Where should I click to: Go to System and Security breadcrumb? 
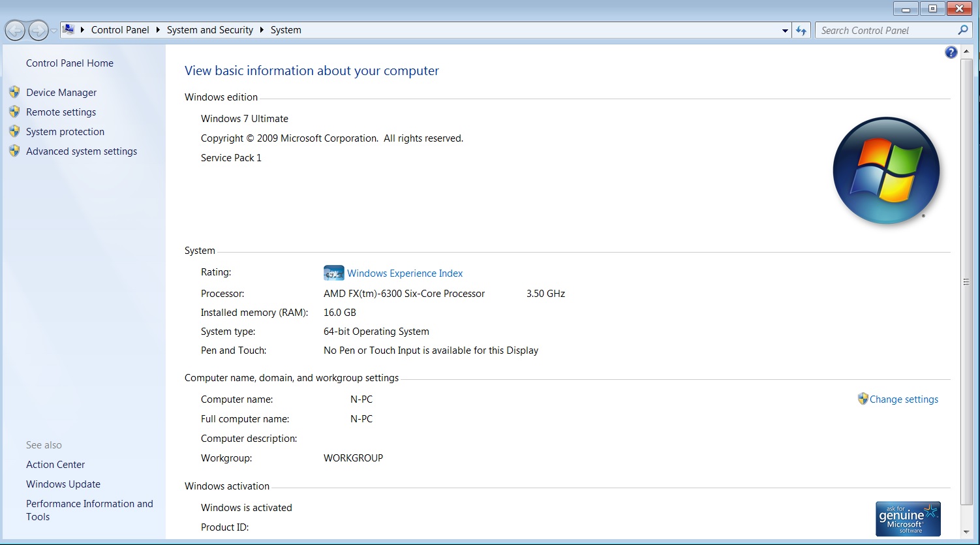click(x=210, y=30)
